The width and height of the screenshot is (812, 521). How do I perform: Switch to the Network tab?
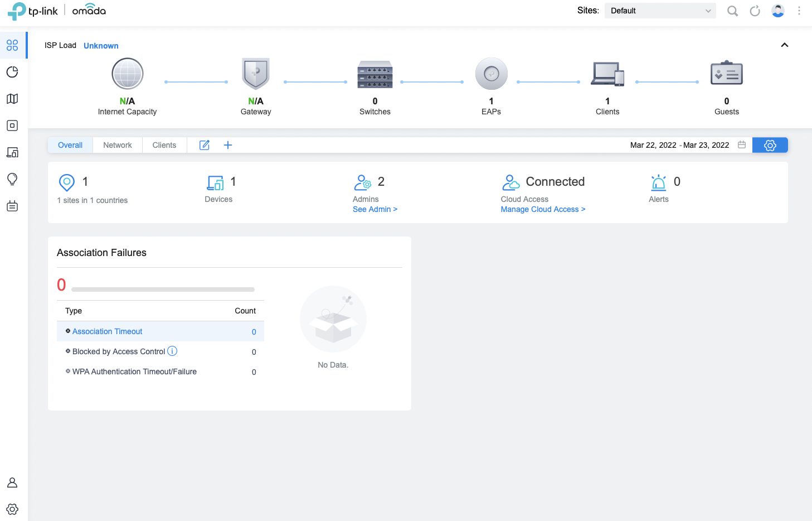click(118, 145)
